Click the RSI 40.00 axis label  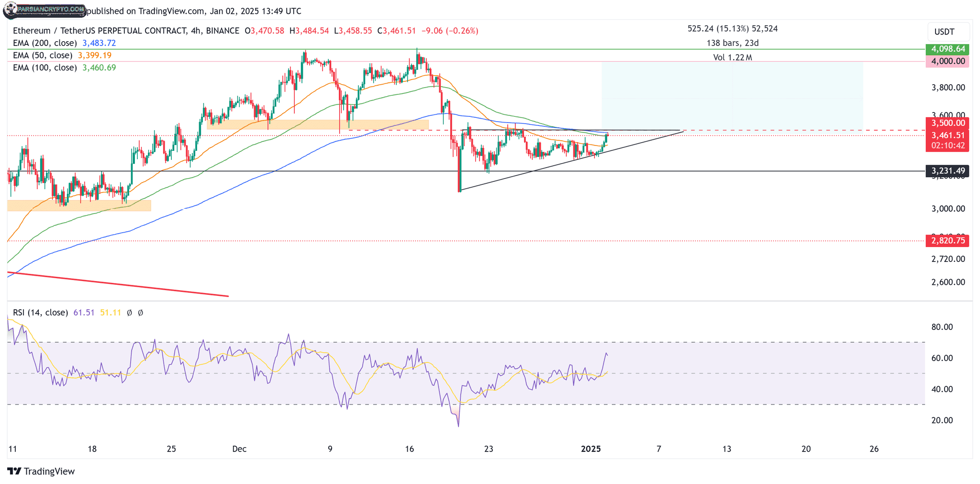[x=942, y=389]
